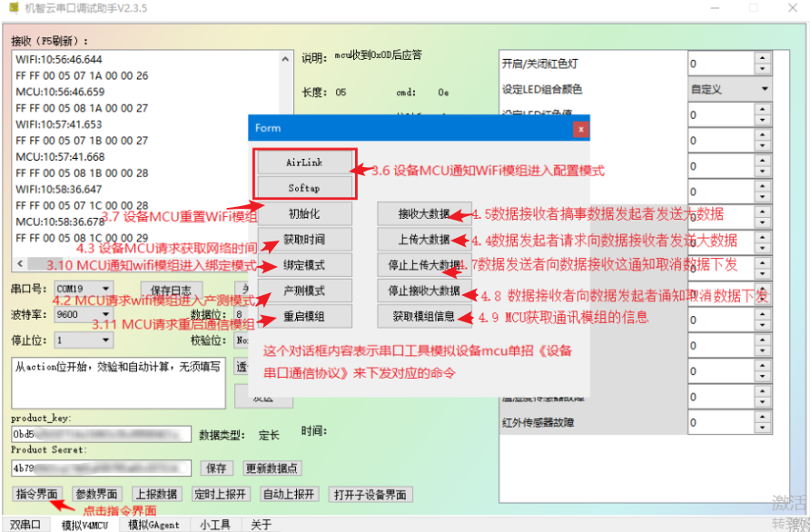Screen dimensions: 810x532
Task: Toggle the 自动上报开 button
Action: pos(289,495)
